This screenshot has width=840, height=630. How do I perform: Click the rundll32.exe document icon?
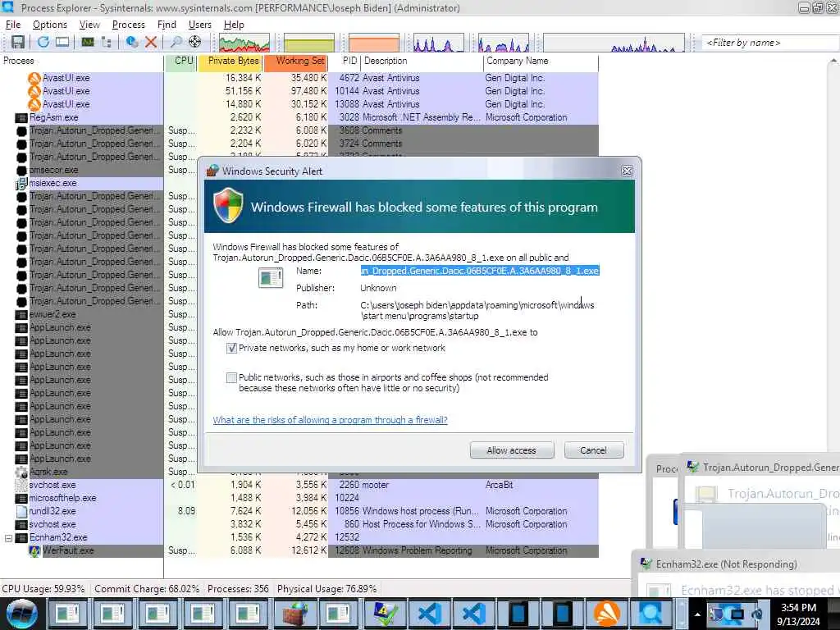tap(21, 511)
